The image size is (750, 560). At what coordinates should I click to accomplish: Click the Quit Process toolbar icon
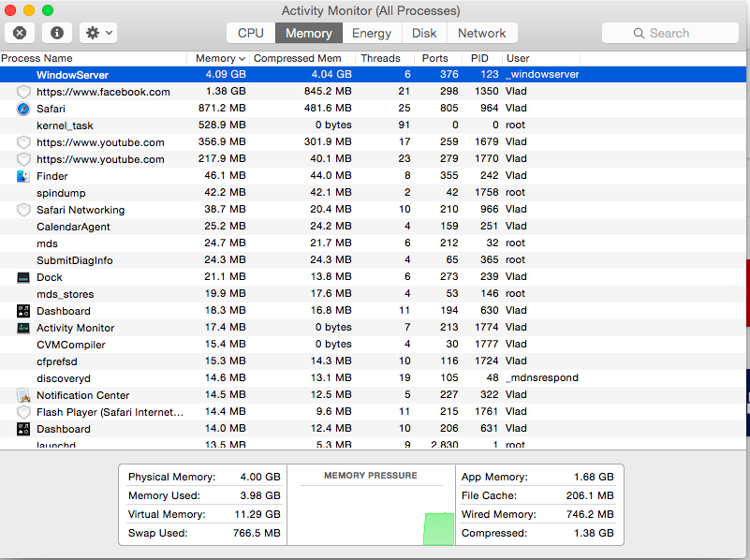point(20,33)
